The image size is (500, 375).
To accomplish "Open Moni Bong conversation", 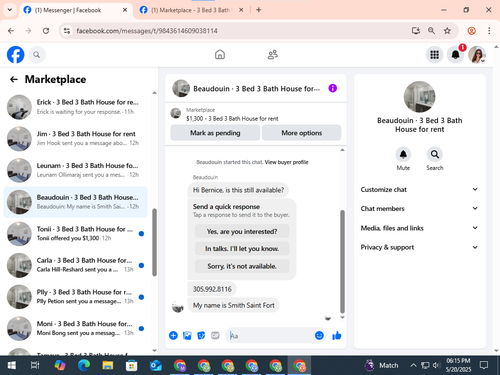I will tap(75, 328).
